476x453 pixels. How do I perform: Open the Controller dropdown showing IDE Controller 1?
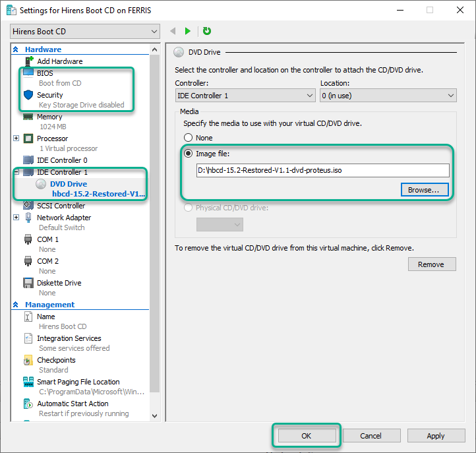tap(245, 96)
